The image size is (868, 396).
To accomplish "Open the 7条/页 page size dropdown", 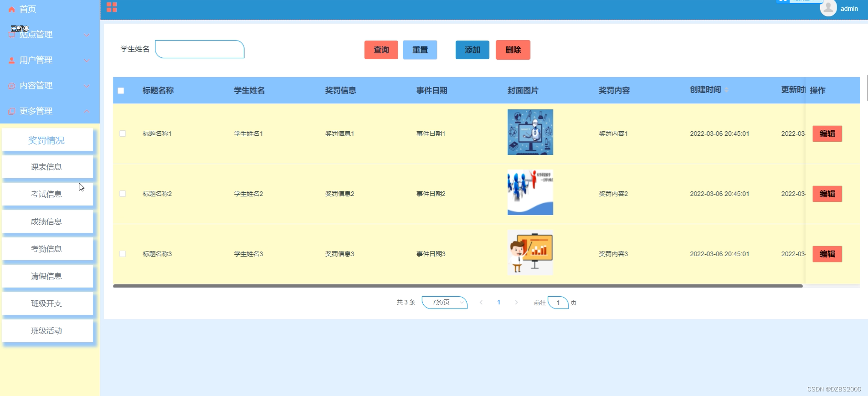I will [x=445, y=303].
